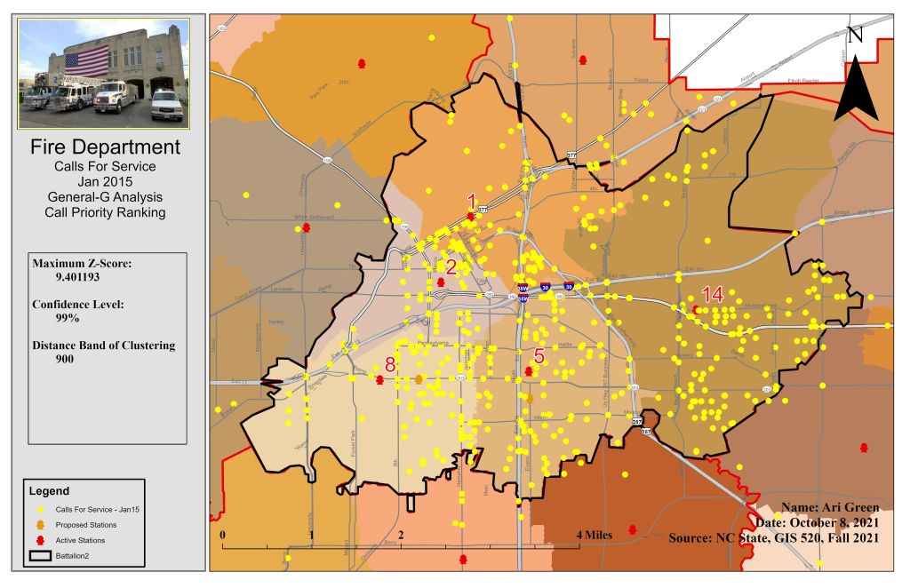Select the red station marker below label 14

click(695, 309)
